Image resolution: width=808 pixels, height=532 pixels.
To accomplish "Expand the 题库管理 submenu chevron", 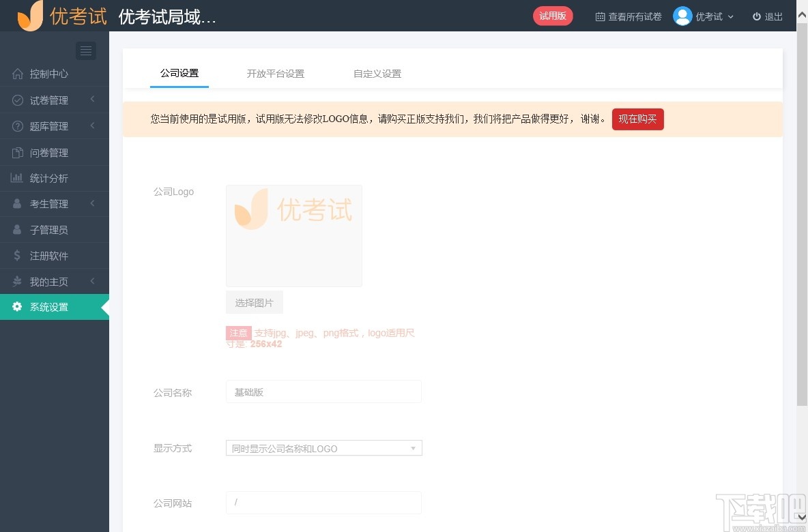I will coord(93,125).
